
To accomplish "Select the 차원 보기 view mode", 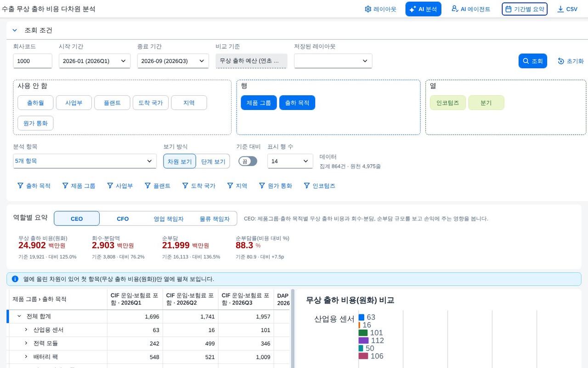I will tap(180, 161).
